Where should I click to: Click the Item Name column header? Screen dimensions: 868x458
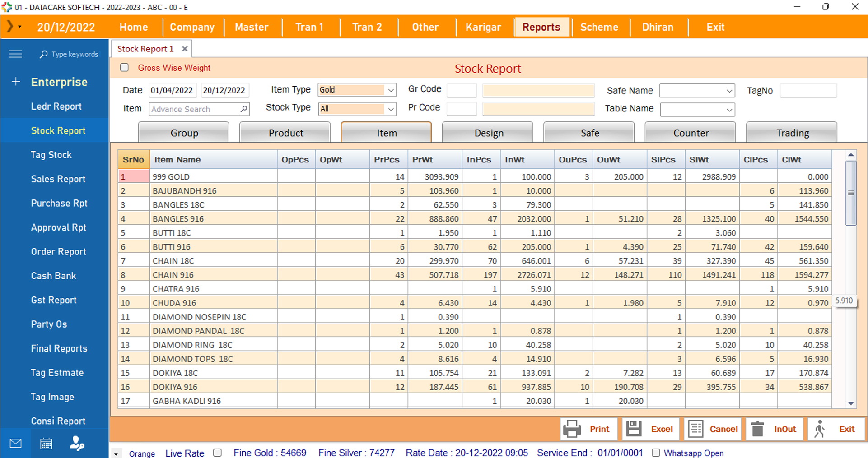[x=213, y=159]
